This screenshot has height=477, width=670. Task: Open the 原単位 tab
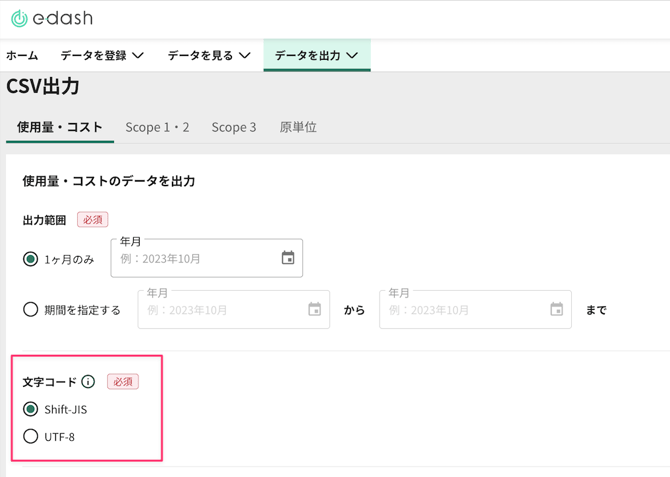coord(298,127)
